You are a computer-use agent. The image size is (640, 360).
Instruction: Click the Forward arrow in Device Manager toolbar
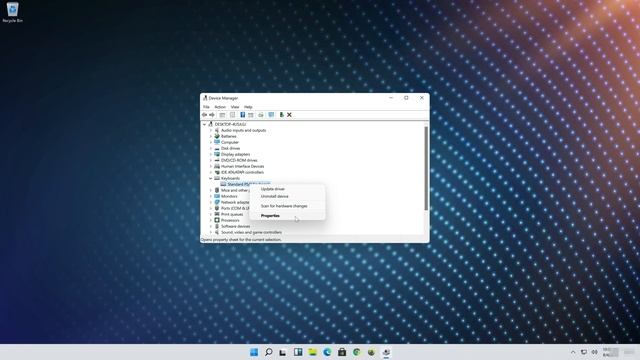click(x=212, y=115)
